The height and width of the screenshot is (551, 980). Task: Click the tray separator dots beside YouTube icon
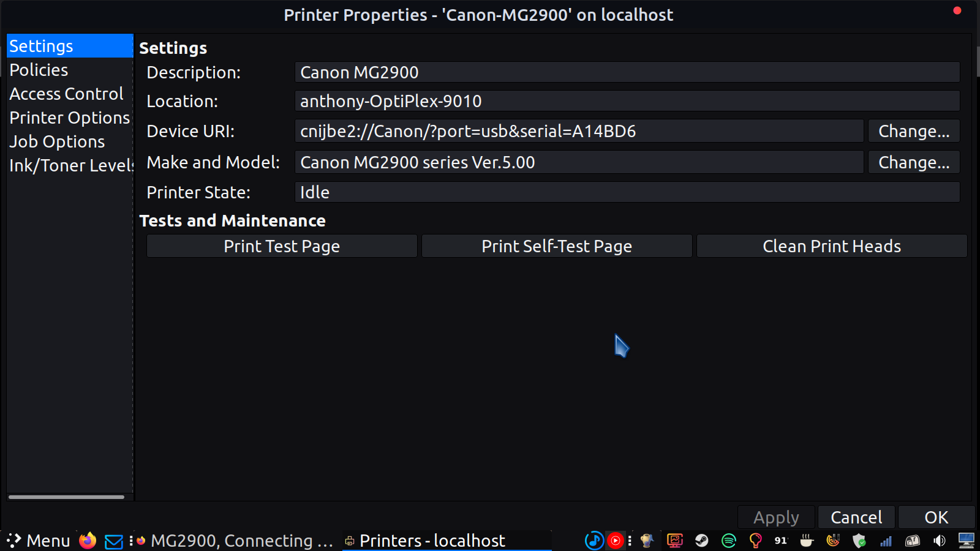point(630,541)
